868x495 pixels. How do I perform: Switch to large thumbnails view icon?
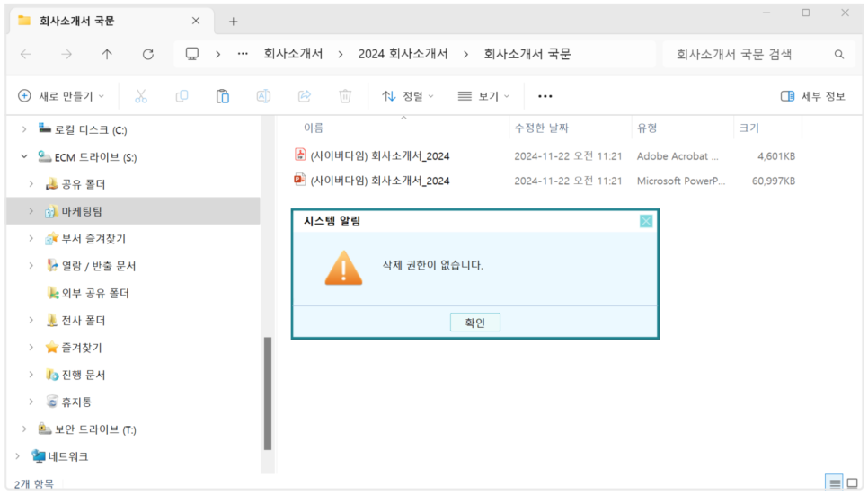[x=853, y=483]
